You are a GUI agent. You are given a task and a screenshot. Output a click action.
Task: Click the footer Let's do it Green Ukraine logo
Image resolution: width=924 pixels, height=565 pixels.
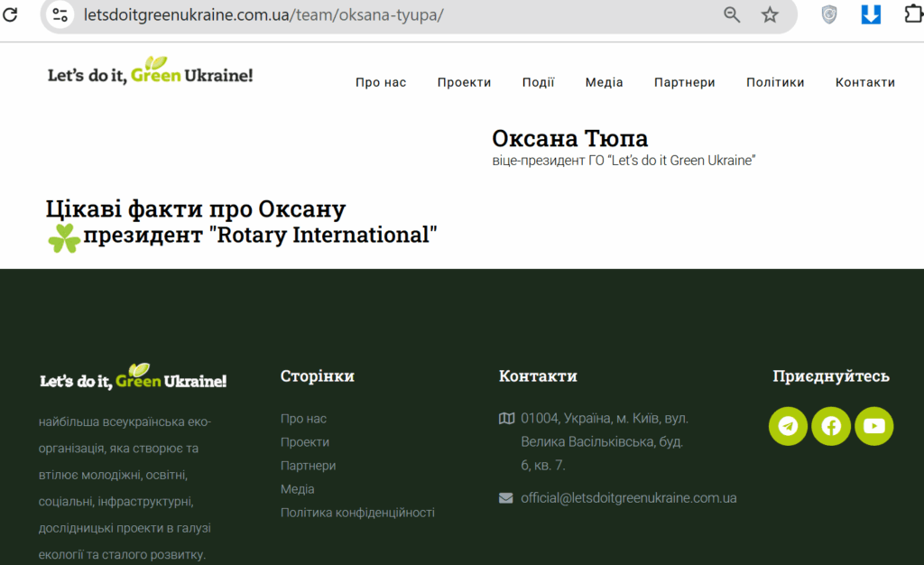tap(134, 377)
